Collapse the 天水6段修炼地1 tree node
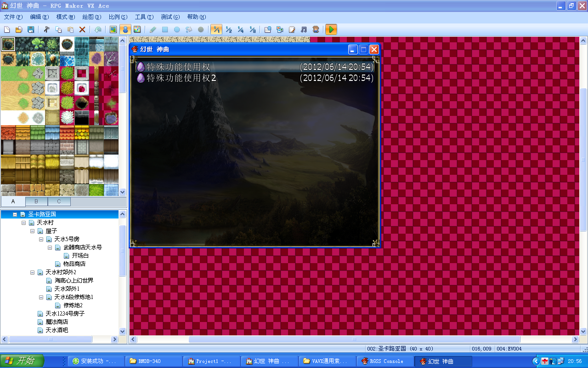588x368 pixels. coord(41,297)
